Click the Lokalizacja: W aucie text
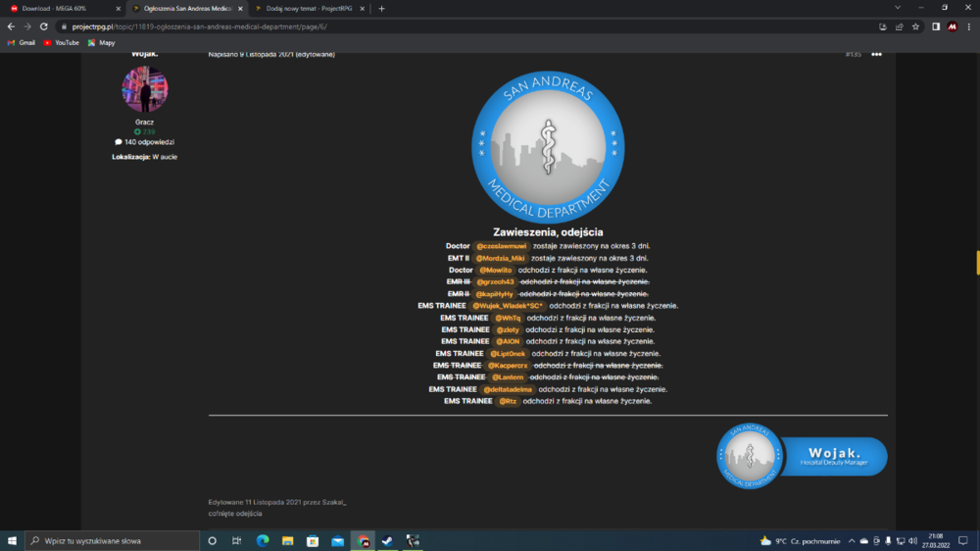Image resolution: width=980 pixels, height=551 pixels. click(145, 157)
